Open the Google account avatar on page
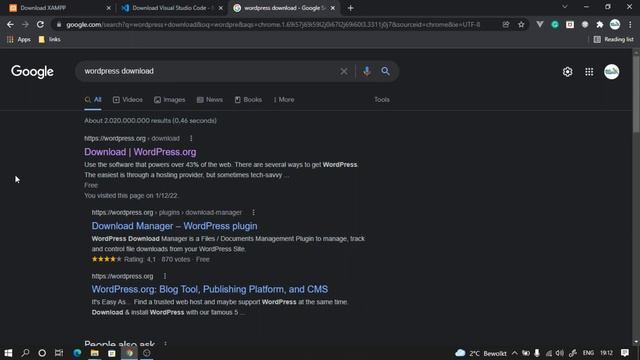The width and height of the screenshot is (640, 360). pyautogui.click(x=611, y=72)
